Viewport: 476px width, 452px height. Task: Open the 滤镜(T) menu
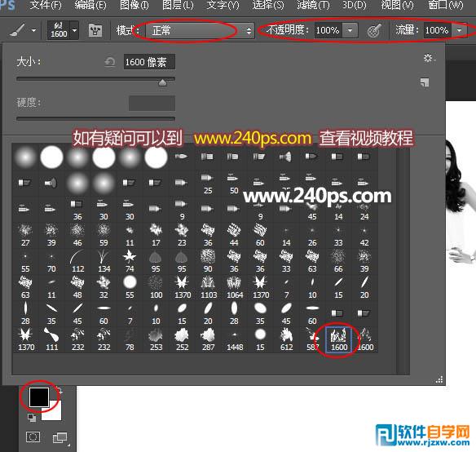pos(313,6)
